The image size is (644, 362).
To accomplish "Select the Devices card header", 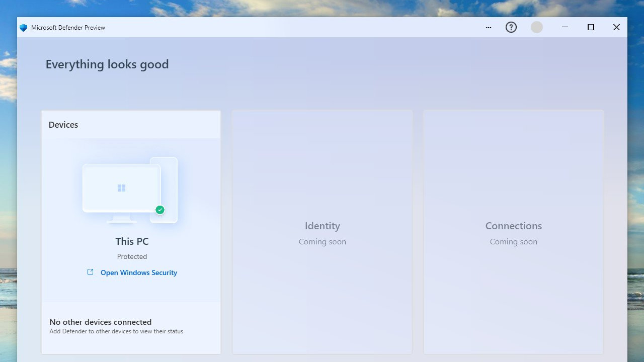I will 63,124.
